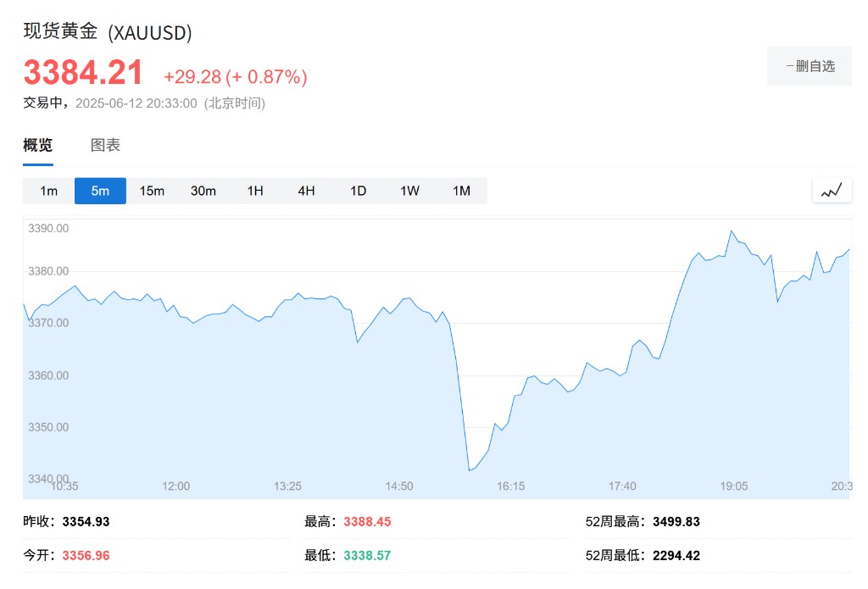Click the line chart style icon
The image size is (868, 589).
[832, 191]
